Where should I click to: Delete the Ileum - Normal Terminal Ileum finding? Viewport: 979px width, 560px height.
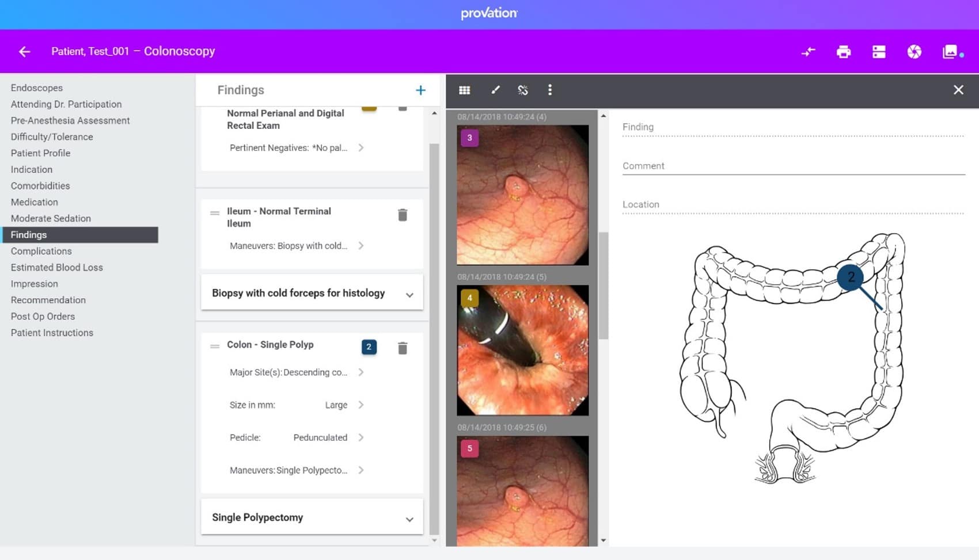[x=403, y=214]
